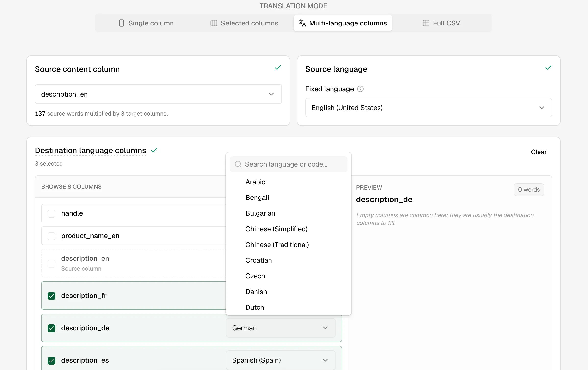Viewport: 588px width, 370px height.
Task: Click the PREVIEW label
Action: [x=369, y=188]
